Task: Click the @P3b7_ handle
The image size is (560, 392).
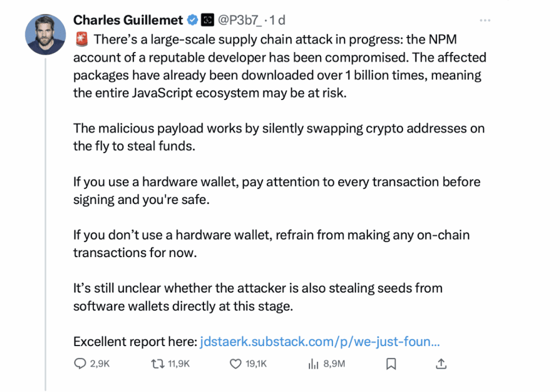Action: click(x=241, y=20)
